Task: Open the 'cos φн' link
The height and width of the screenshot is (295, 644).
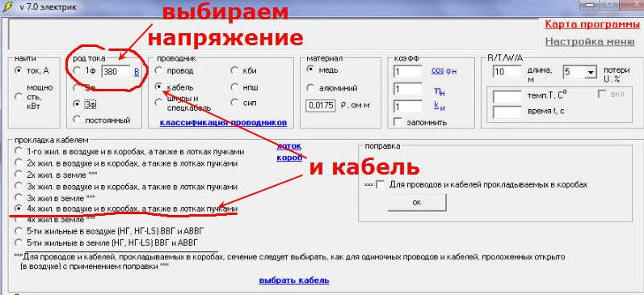Action: coord(444,70)
